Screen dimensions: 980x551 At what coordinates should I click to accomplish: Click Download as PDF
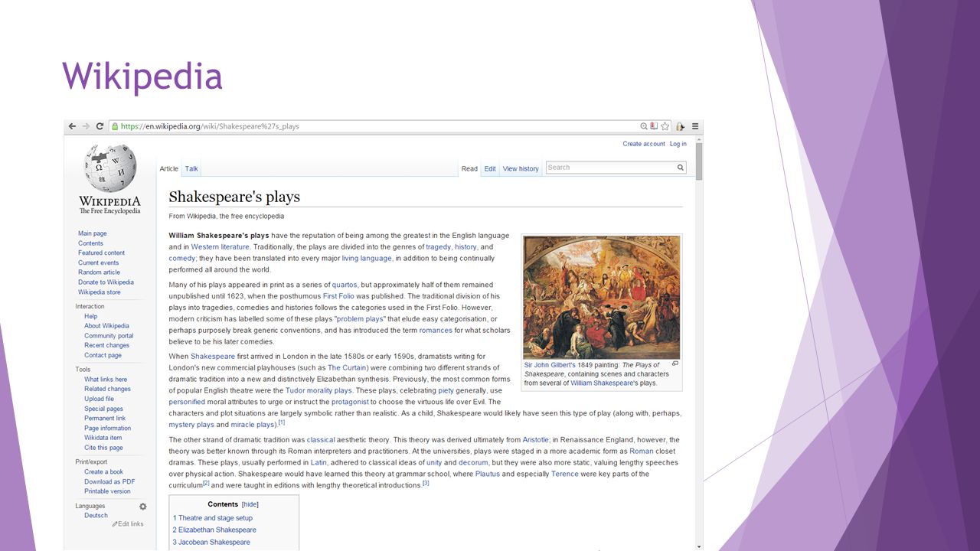point(109,482)
